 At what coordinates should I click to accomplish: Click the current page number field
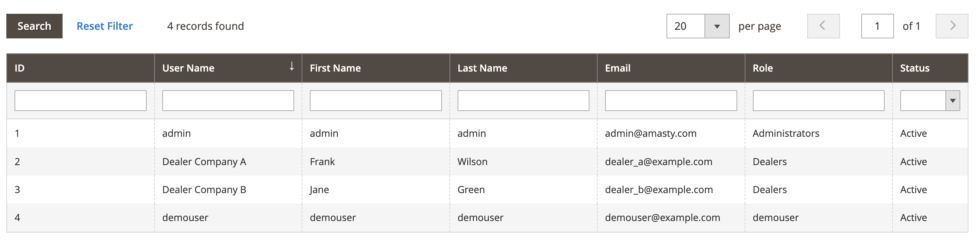click(x=877, y=26)
